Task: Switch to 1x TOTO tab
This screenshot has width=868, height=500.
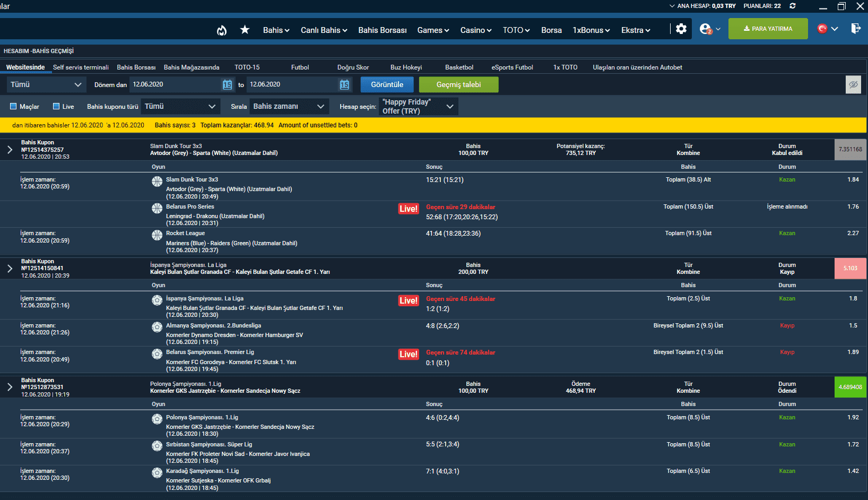Action: point(566,67)
